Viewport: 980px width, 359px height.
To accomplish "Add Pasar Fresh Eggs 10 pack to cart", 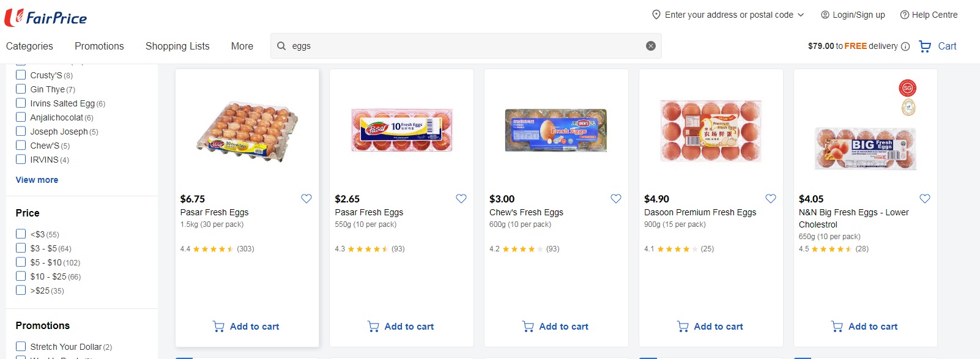I will coord(401,327).
